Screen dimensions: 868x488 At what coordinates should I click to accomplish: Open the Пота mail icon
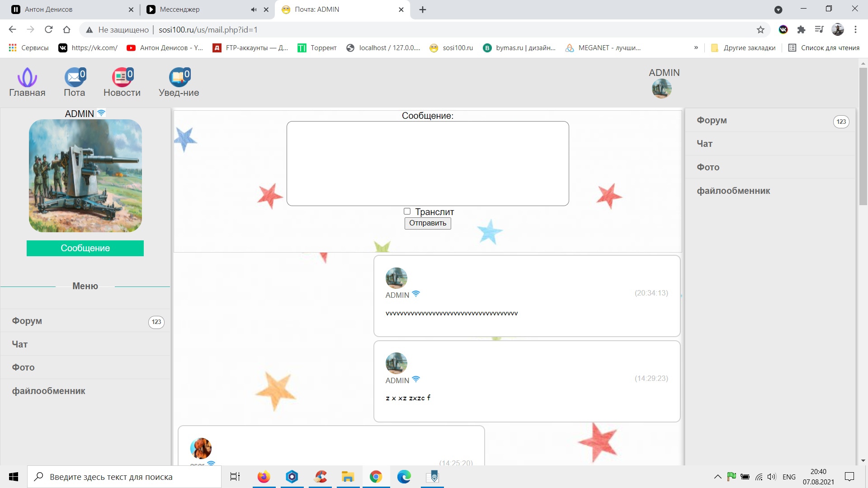(x=75, y=78)
